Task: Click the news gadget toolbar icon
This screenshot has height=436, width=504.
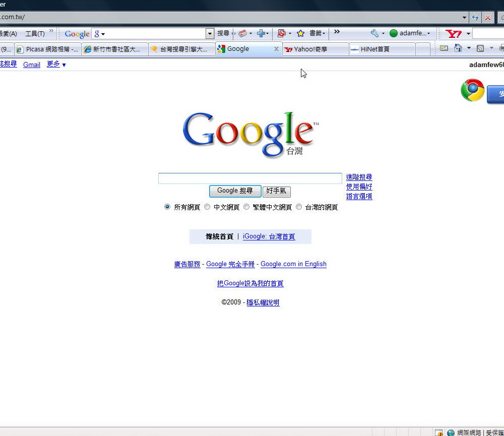Action: [242, 33]
